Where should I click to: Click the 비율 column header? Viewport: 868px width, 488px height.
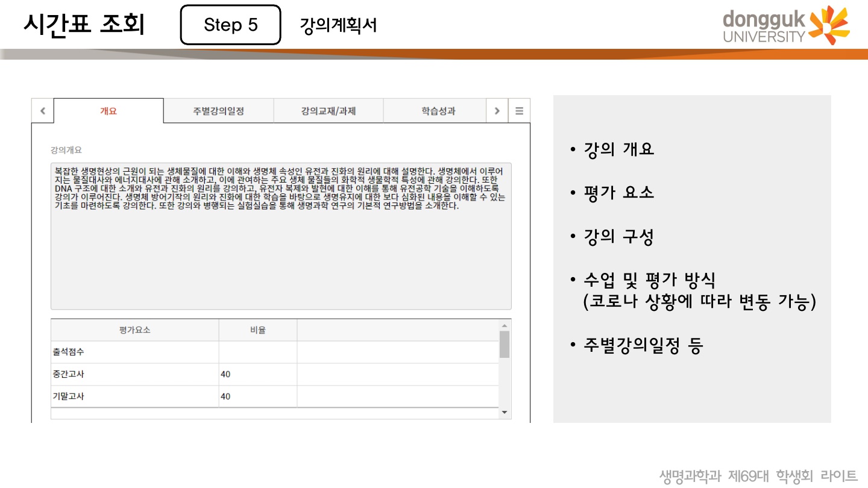258,330
